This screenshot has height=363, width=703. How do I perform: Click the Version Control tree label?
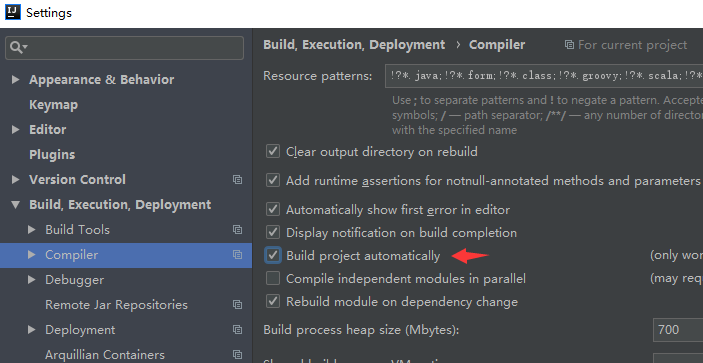pos(77,180)
